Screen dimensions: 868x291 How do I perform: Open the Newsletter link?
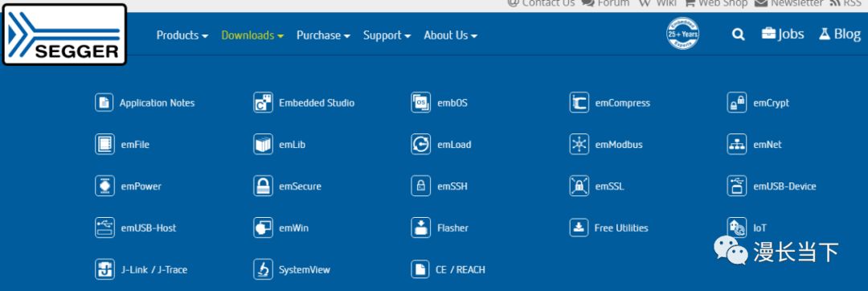pos(788,3)
